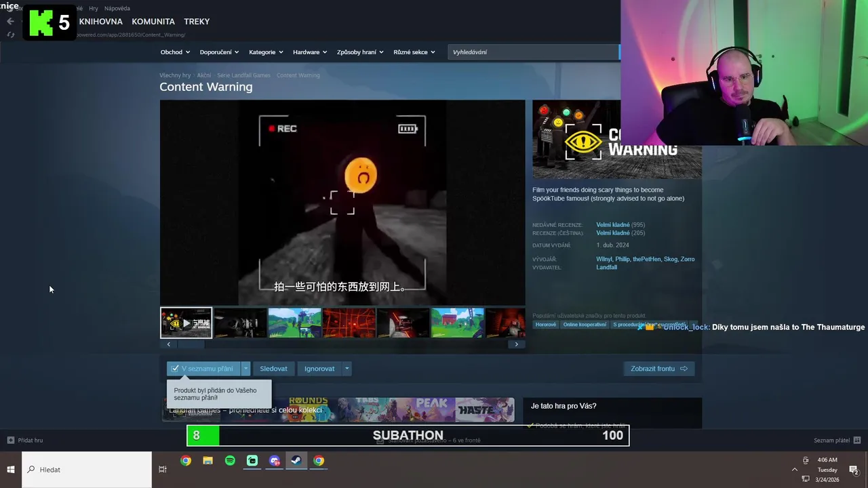Click the Windows Hledat search box
The width and height of the screenshot is (868, 488).
[x=87, y=470]
